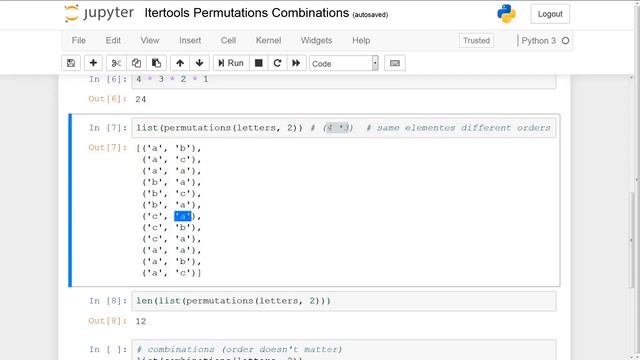Open the Help menu
Screen dimensions: 640x360
(x=361, y=40)
